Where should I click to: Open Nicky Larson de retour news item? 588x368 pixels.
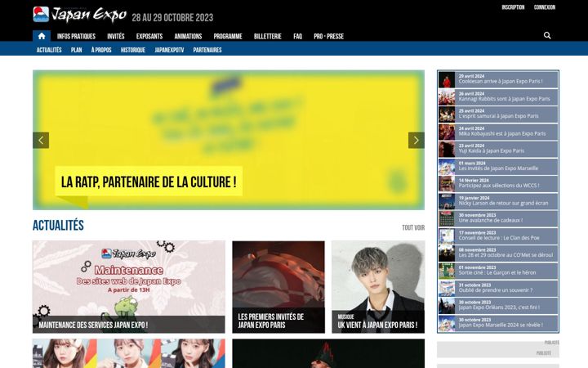[x=498, y=201]
